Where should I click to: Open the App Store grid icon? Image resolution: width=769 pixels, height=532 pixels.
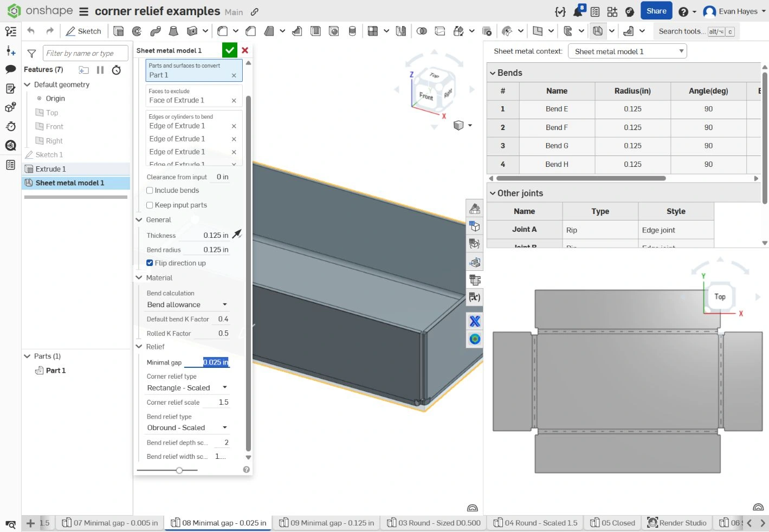(x=612, y=11)
